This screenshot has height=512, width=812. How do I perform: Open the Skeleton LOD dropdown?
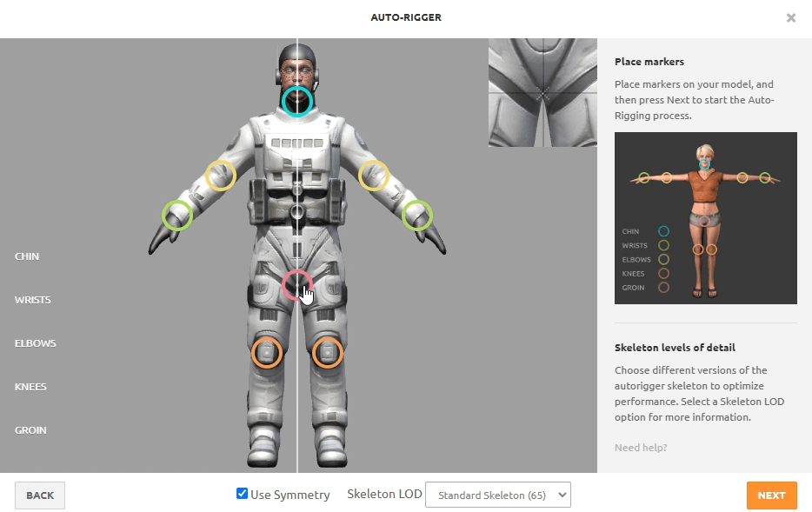coord(497,495)
